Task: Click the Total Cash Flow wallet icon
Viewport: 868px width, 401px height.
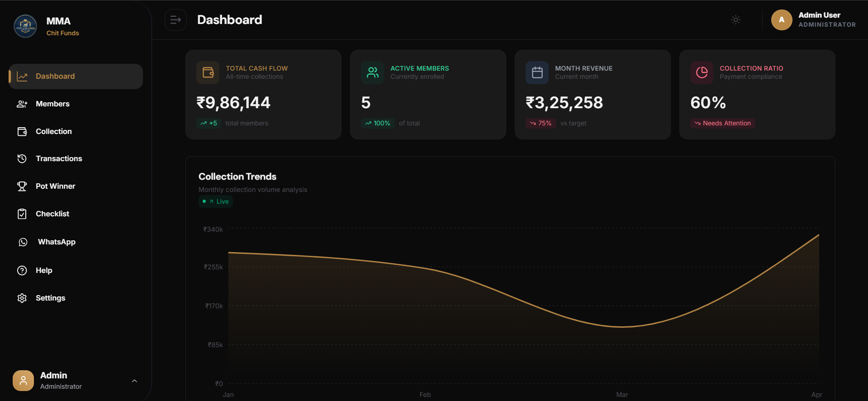Action: coord(208,72)
